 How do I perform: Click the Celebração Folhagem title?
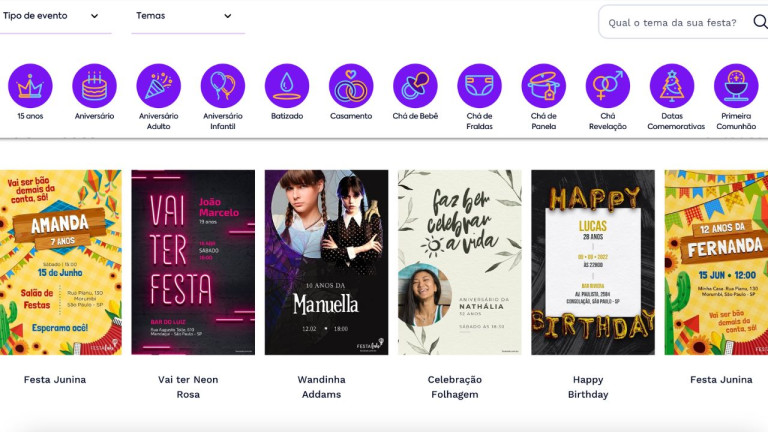(455, 387)
